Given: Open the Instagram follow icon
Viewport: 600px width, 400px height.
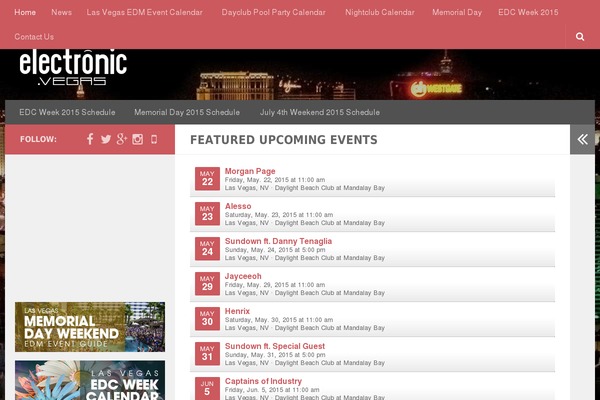Looking at the screenshot, I should coord(137,139).
